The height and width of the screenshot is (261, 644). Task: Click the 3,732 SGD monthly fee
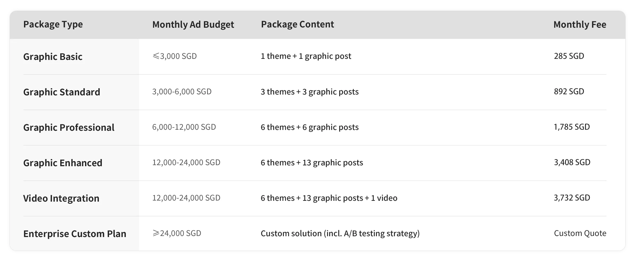[x=572, y=198]
